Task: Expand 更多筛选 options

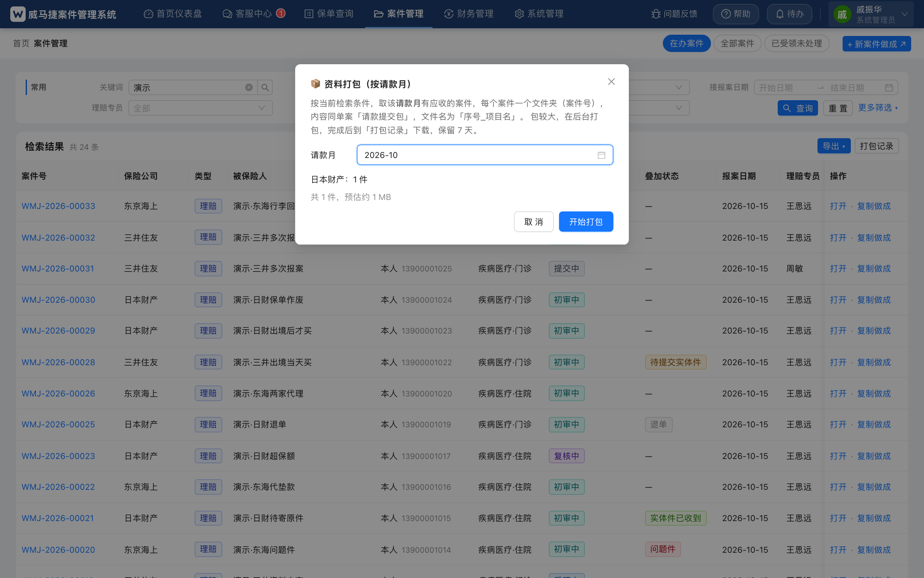Action: [878, 107]
